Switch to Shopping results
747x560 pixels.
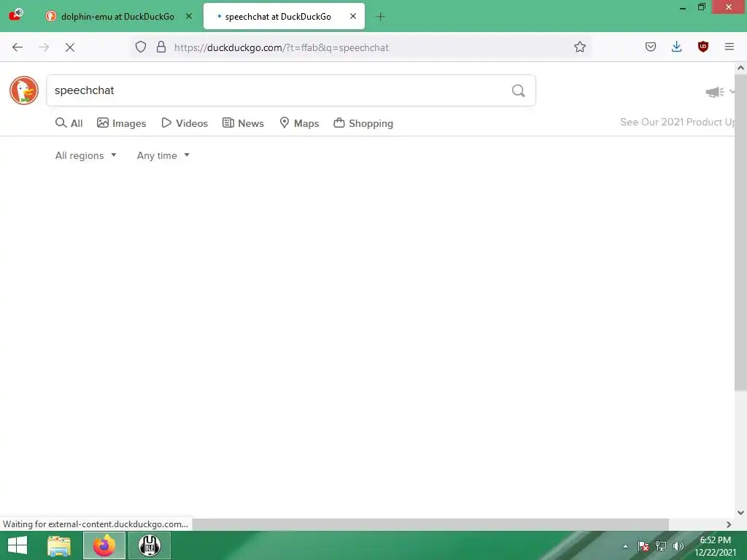(x=363, y=123)
